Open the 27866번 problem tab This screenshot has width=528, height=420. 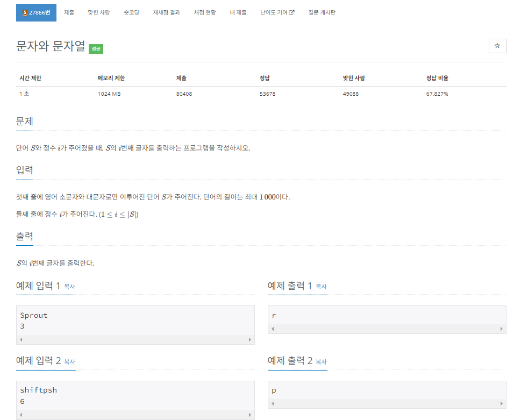[x=36, y=12]
